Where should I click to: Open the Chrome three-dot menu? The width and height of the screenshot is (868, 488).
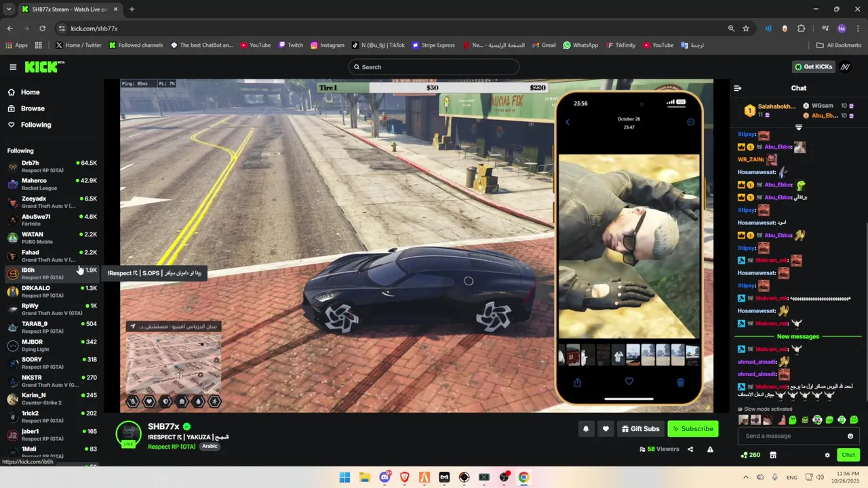click(x=858, y=28)
